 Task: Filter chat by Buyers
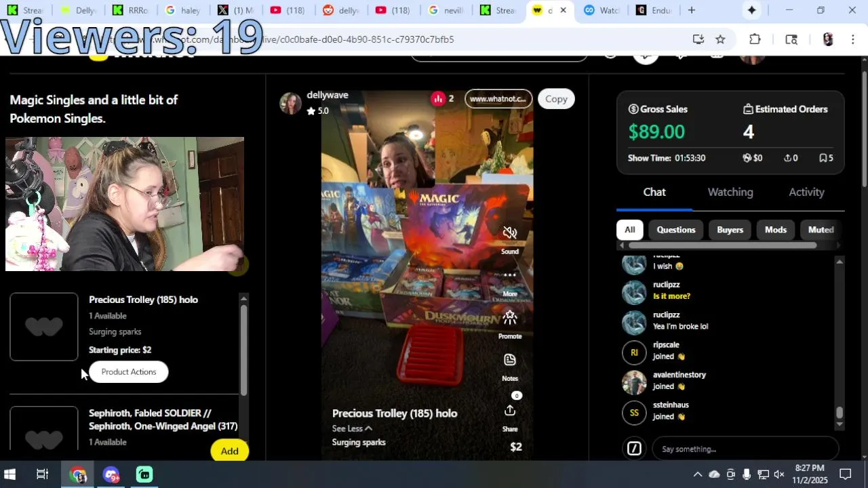pyautogui.click(x=730, y=230)
